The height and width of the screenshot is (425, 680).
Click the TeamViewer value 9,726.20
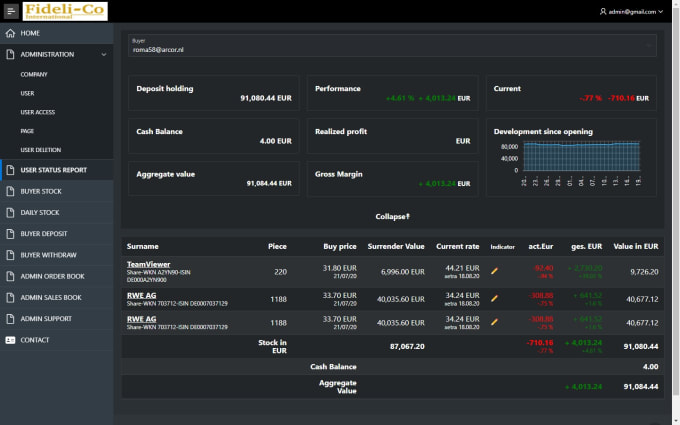click(x=644, y=272)
